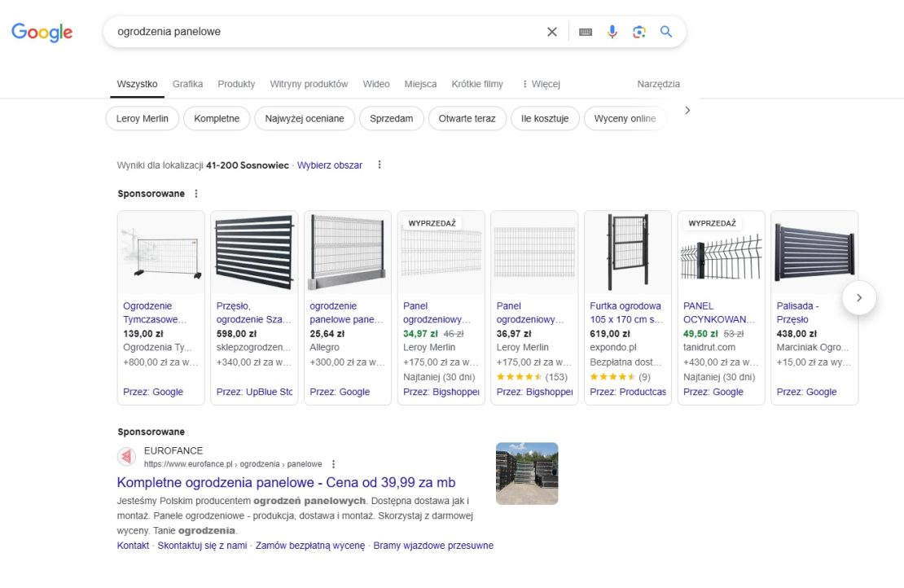
Task: Start voice search with microphone icon
Action: click(x=612, y=32)
